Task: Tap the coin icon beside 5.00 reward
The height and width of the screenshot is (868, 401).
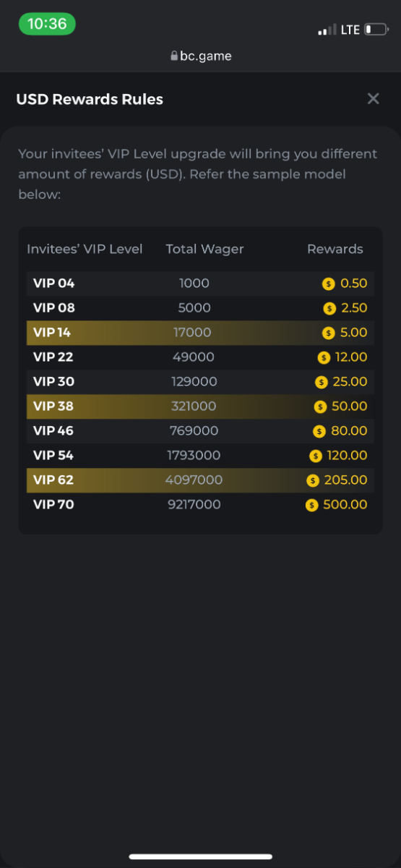Action: tap(329, 333)
